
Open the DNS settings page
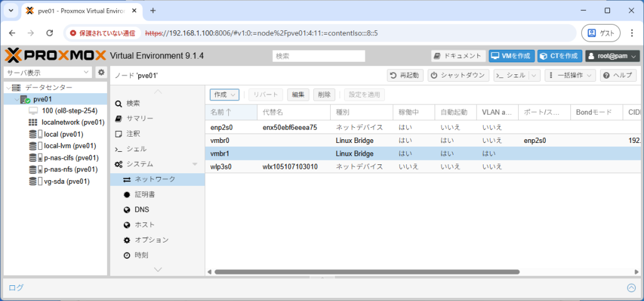pyautogui.click(x=142, y=210)
